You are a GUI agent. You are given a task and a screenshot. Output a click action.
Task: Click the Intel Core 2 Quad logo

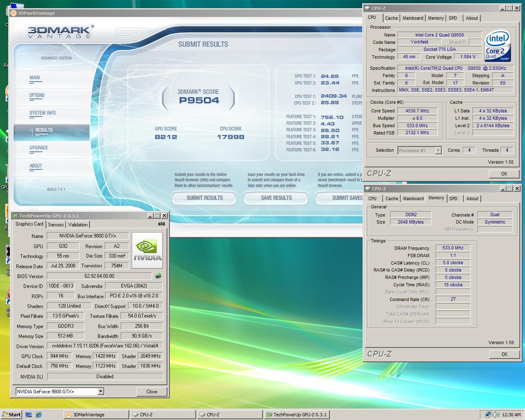[x=498, y=46]
